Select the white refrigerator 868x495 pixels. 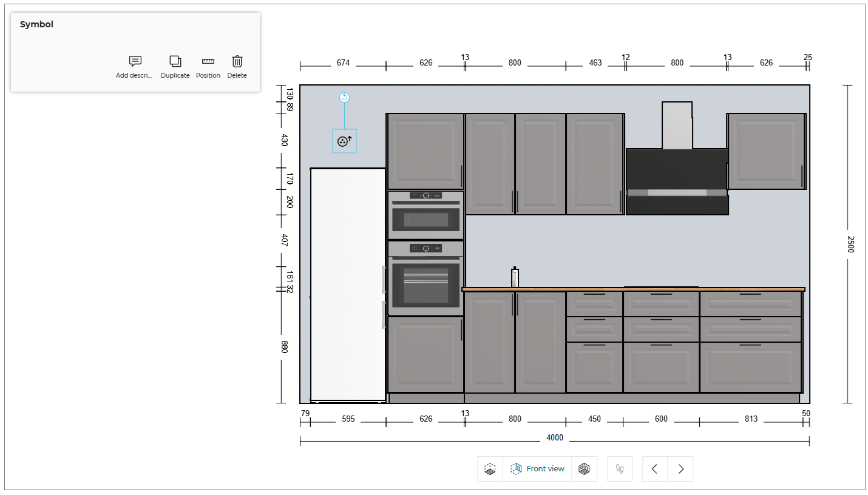[x=348, y=285]
